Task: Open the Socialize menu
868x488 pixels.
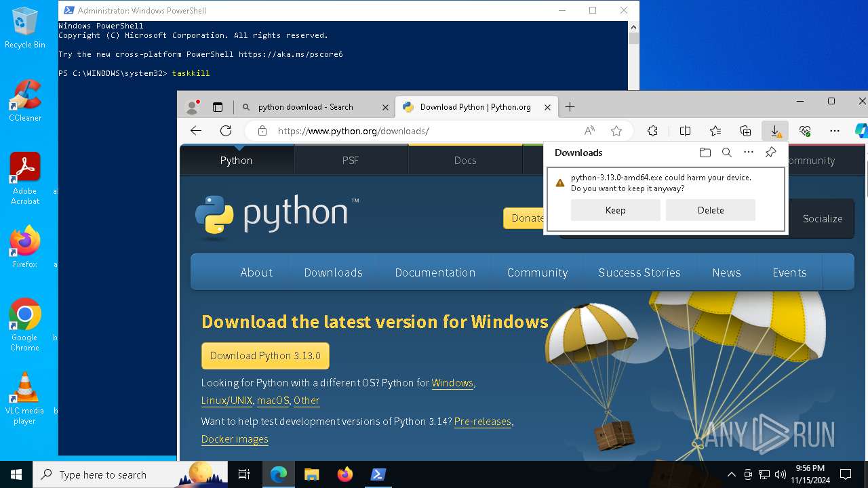Action: [823, 218]
